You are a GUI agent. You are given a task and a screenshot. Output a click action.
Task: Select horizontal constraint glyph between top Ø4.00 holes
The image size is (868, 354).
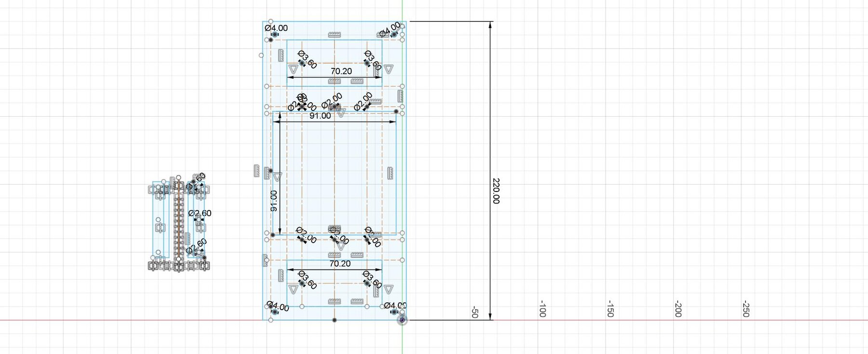335,35
